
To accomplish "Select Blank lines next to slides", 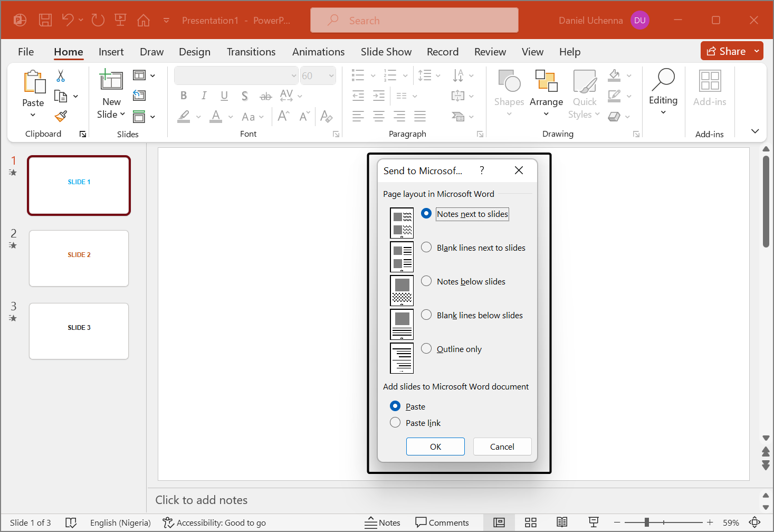I will tap(426, 248).
